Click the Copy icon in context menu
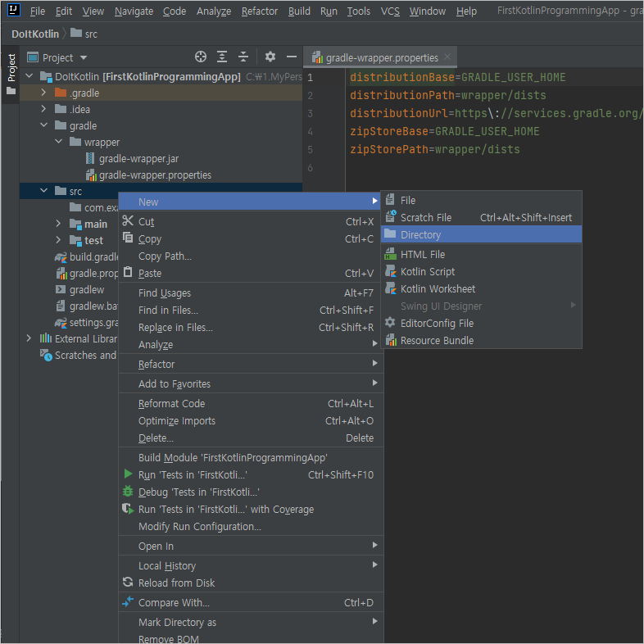Image resolution: width=644 pixels, height=644 pixels. point(128,238)
